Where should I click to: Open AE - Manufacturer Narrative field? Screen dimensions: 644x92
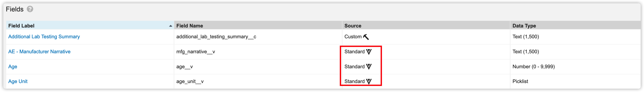tap(39, 52)
